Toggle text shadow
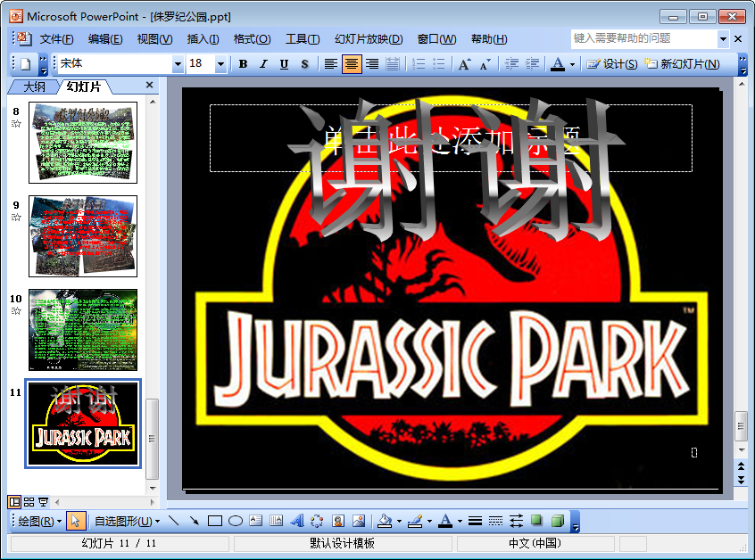755x560 pixels. click(x=305, y=63)
